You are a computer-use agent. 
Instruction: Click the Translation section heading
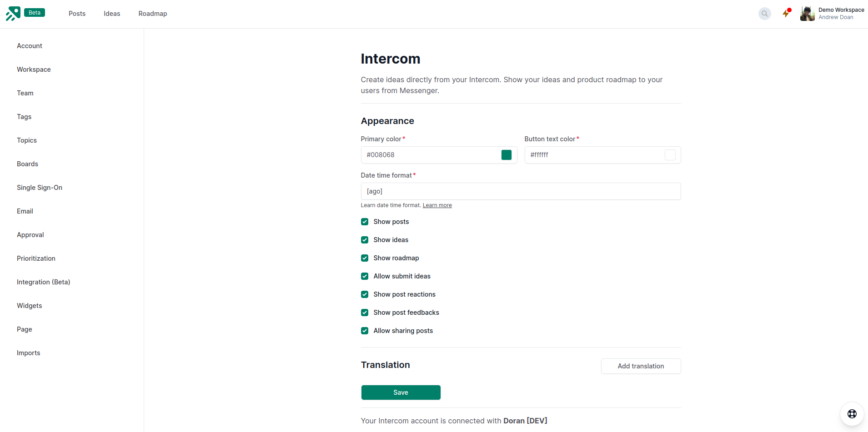pos(386,365)
